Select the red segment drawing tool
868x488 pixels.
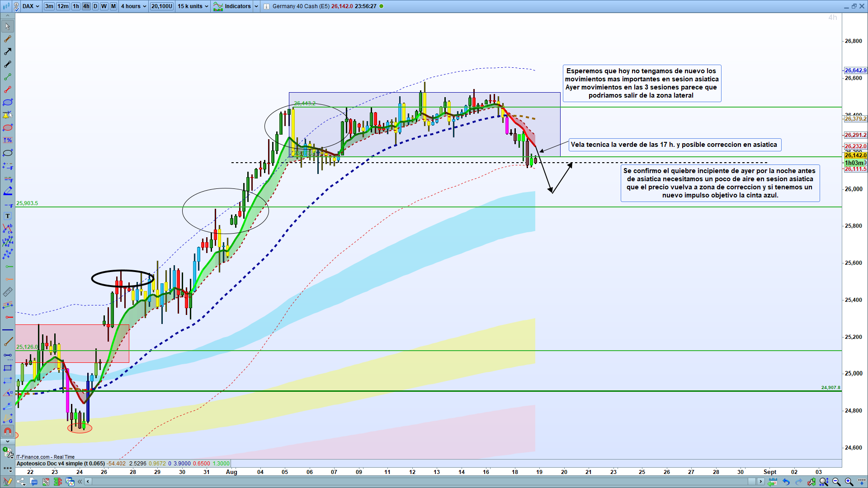(8, 89)
